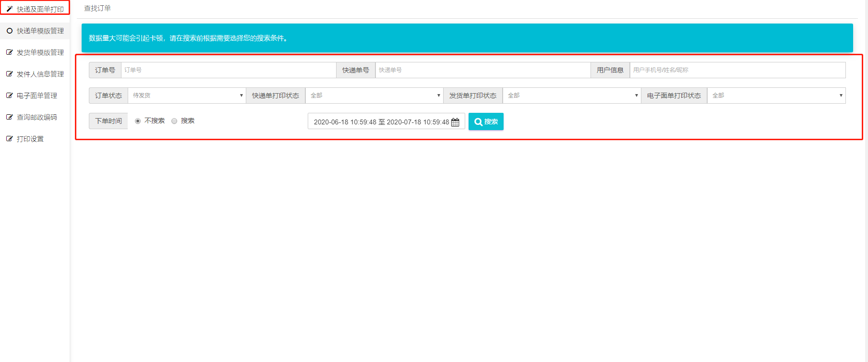Click the edit icon beside 查询邮政编码
This screenshot has height=362, width=868.
pos(10,117)
